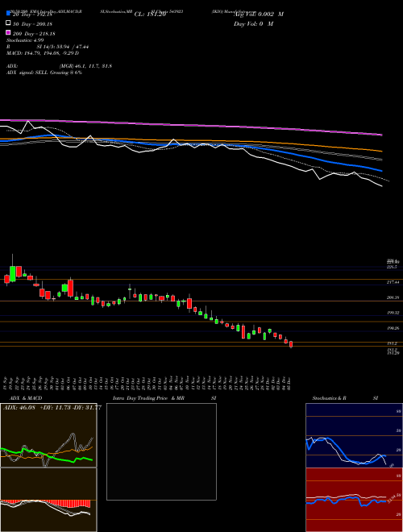Click the red RSI chart panel

point(354,500)
